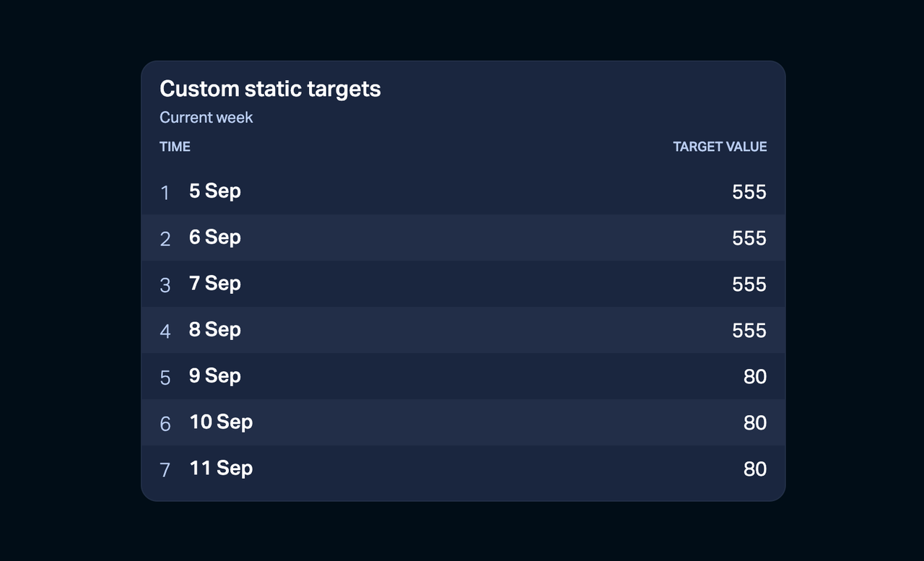The width and height of the screenshot is (924, 561).
Task: Select the 10 Sep date label
Action: tap(220, 422)
